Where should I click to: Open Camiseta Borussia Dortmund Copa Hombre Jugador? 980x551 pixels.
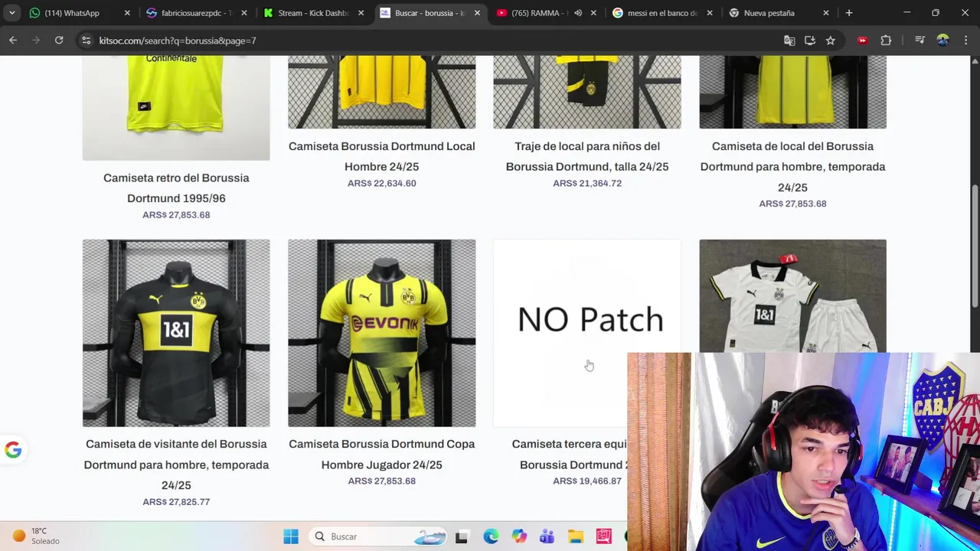(x=381, y=454)
